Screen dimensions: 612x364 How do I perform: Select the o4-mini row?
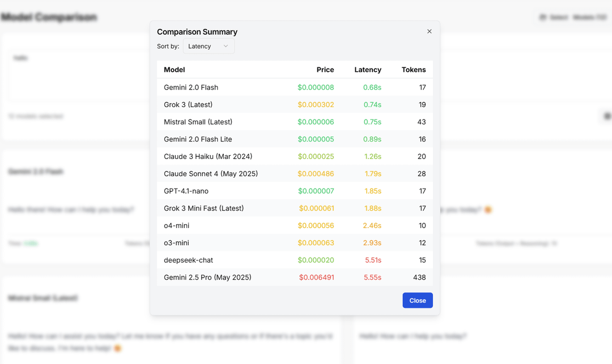[295, 226]
